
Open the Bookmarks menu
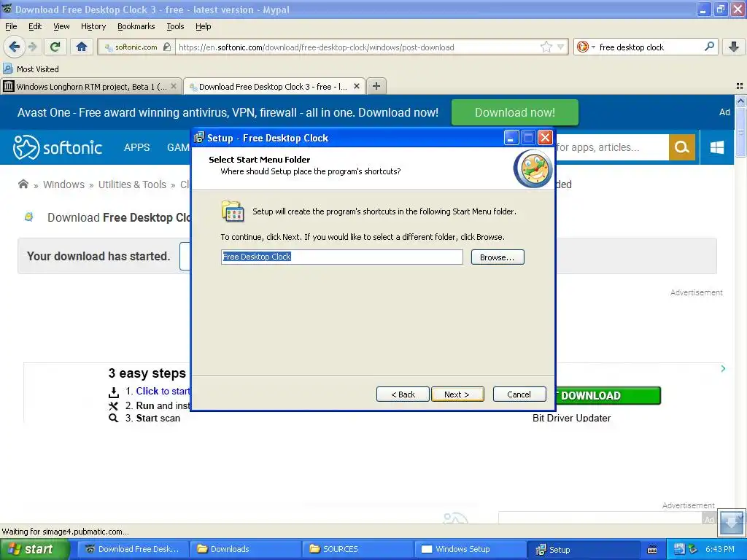pos(136,26)
